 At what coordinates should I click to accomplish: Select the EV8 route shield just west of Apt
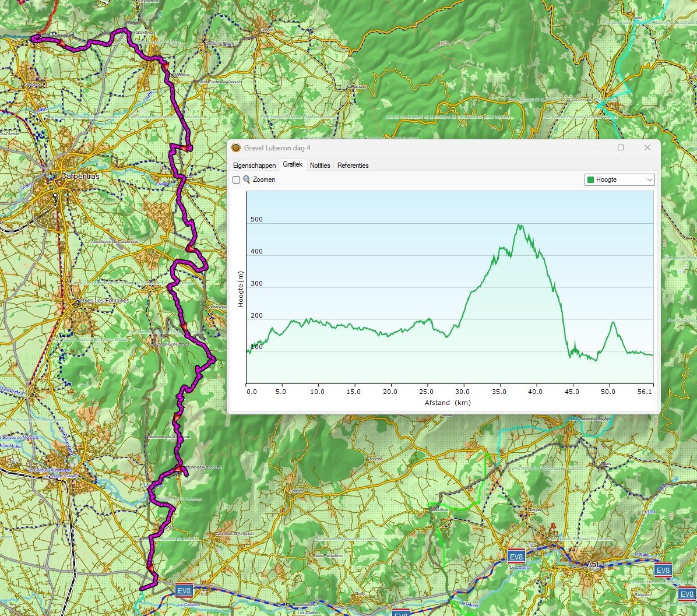[516, 555]
